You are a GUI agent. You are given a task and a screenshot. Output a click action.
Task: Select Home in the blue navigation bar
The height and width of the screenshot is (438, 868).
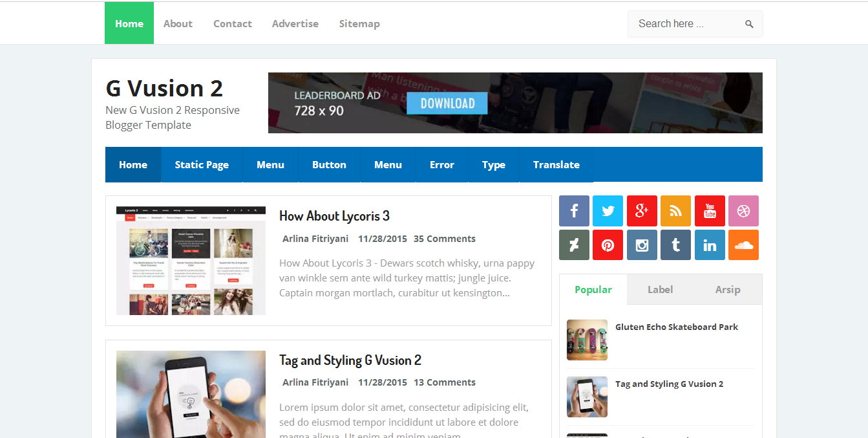[x=133, y=164]
